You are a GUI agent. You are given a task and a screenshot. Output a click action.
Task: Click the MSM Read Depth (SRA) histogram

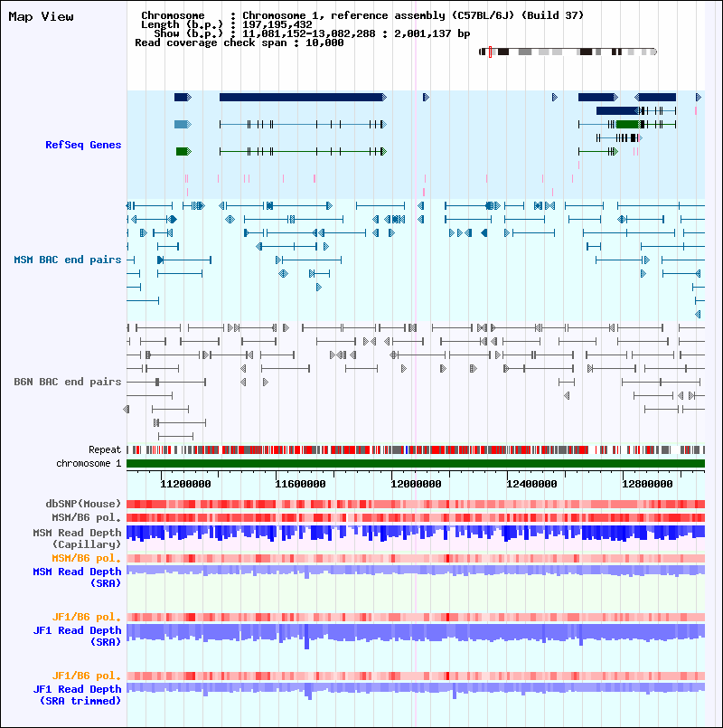tap(416, 571)
